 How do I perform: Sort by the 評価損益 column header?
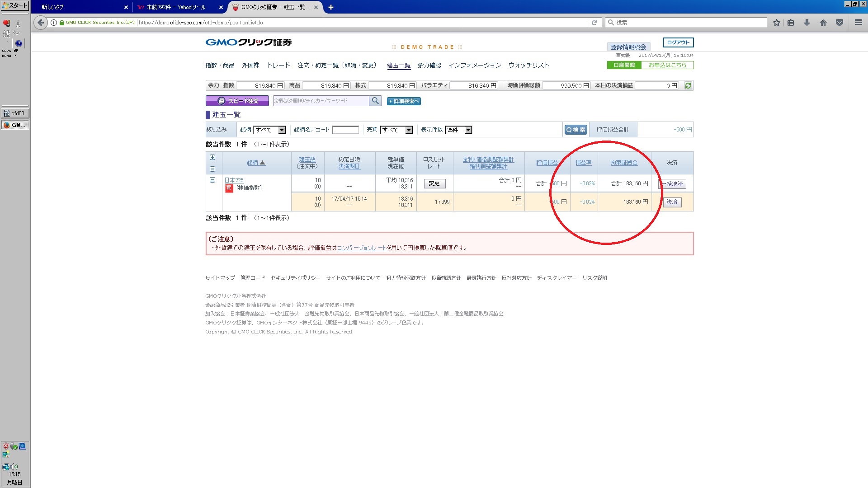(x=547, y=163)
